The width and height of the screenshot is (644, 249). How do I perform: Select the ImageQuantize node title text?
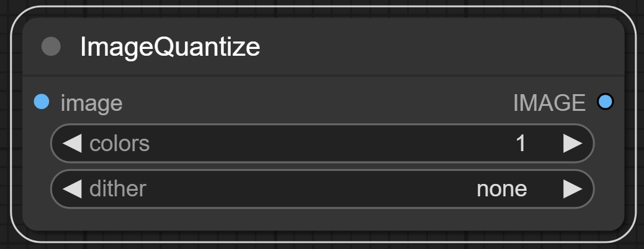click(x=170, y=47)
